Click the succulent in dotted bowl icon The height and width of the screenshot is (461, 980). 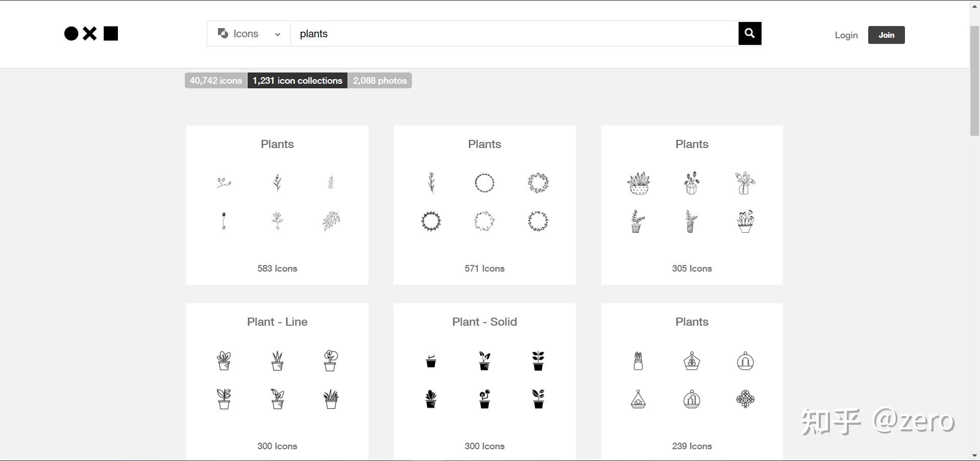(x=639, y=183)
